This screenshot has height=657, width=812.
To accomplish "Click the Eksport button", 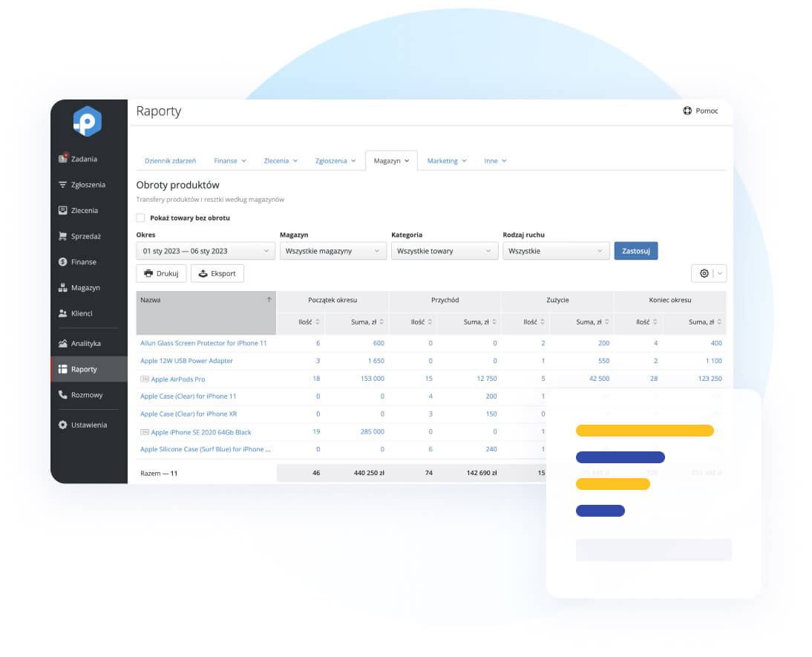I will pos(217,273).
